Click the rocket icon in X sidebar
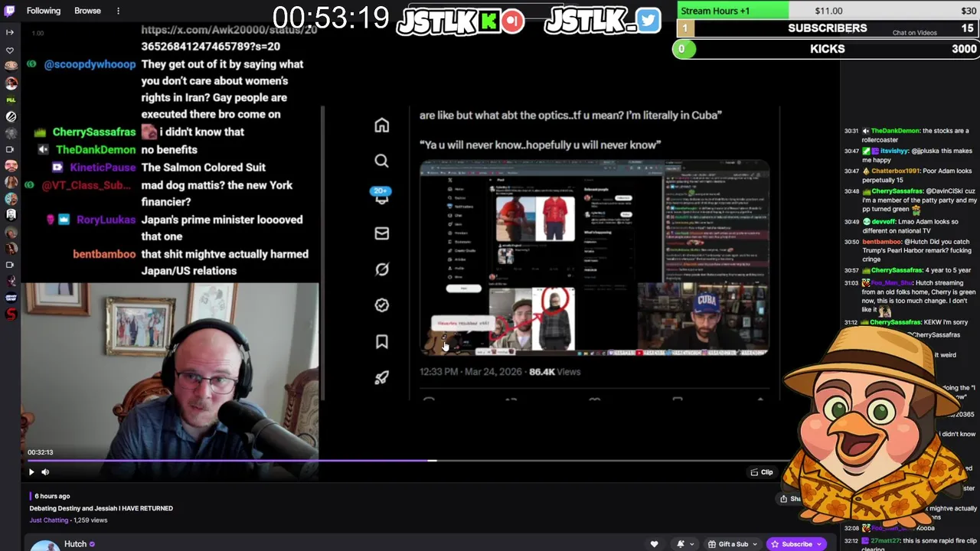 [381, 377]
